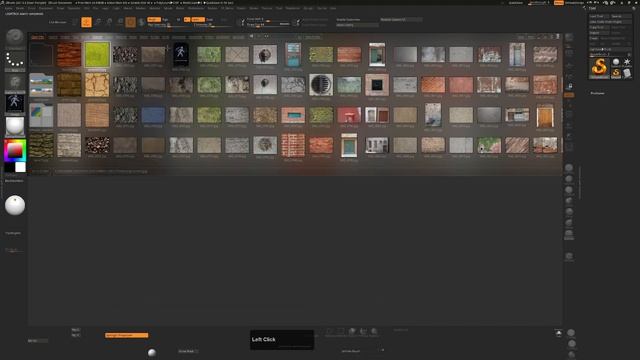The image size is (640, 360).
Task: Open the texture slot showing running figure
Action: pyautogui.click(x=15, y=103)
